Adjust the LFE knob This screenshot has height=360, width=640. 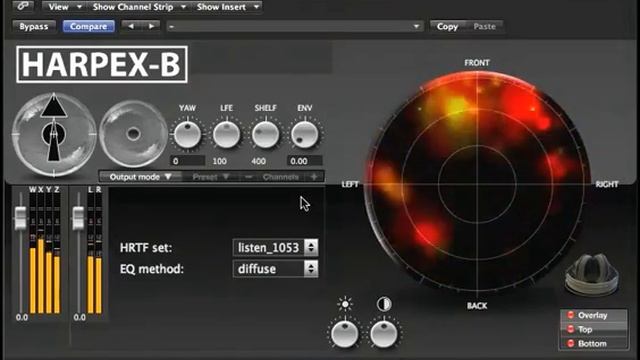coord(226,134)
